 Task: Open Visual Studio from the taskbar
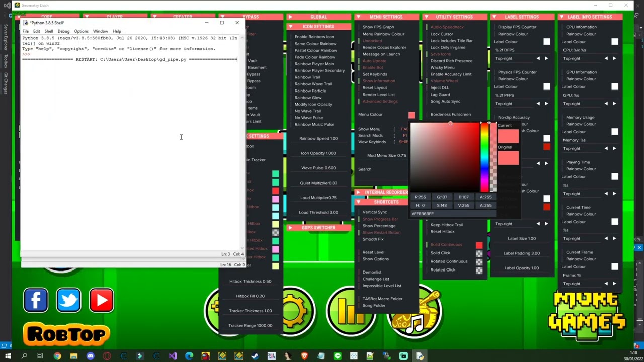click(x=173, y=356)
